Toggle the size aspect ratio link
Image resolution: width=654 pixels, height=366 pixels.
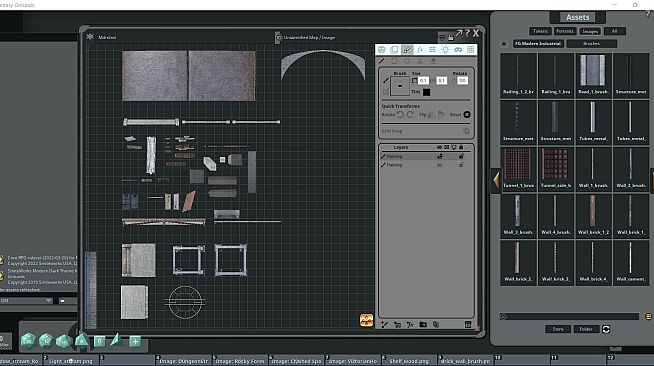coord(433,80)
